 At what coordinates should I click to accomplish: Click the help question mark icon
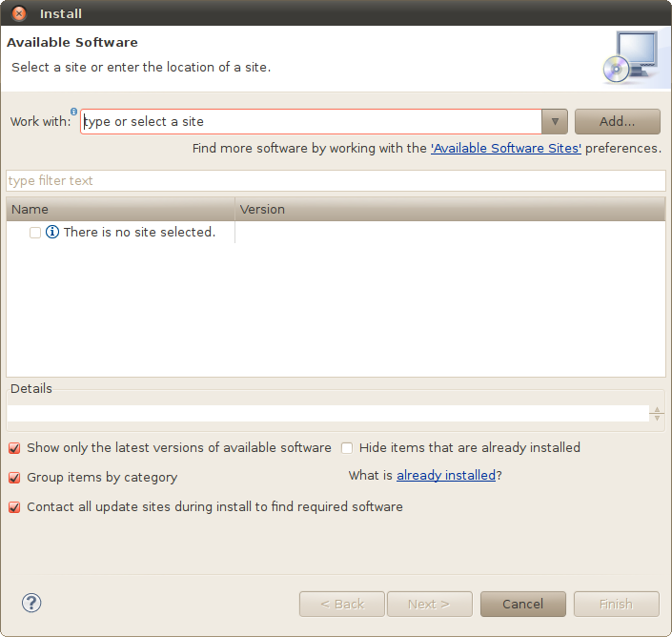click(x=31, y=603)
